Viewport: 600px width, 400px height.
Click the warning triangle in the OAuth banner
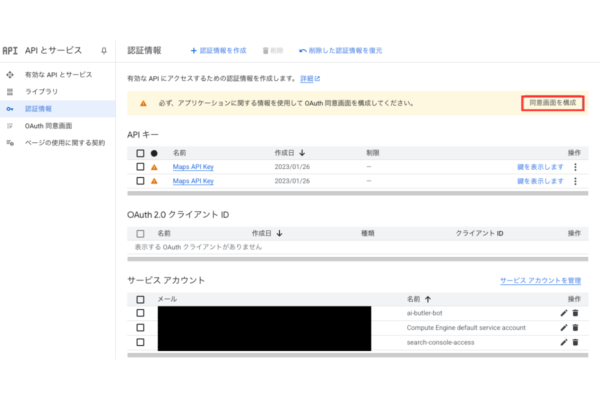(143, 103)
